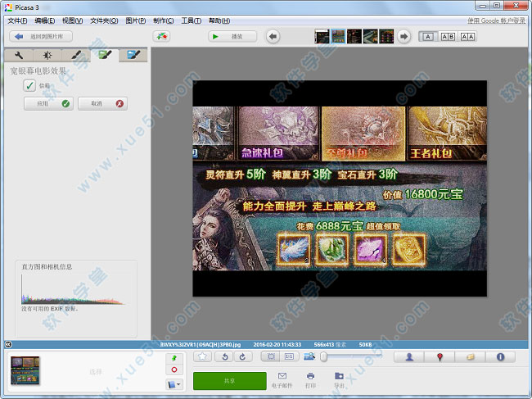Adjust the zoom slider handle
532x399 pixels.
tap(323, 356)
